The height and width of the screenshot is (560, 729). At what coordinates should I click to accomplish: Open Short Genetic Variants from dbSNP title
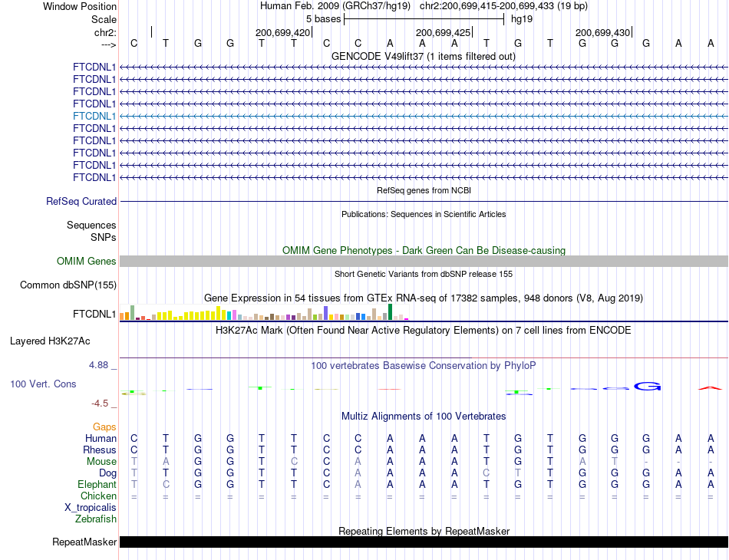pos(424,274)
